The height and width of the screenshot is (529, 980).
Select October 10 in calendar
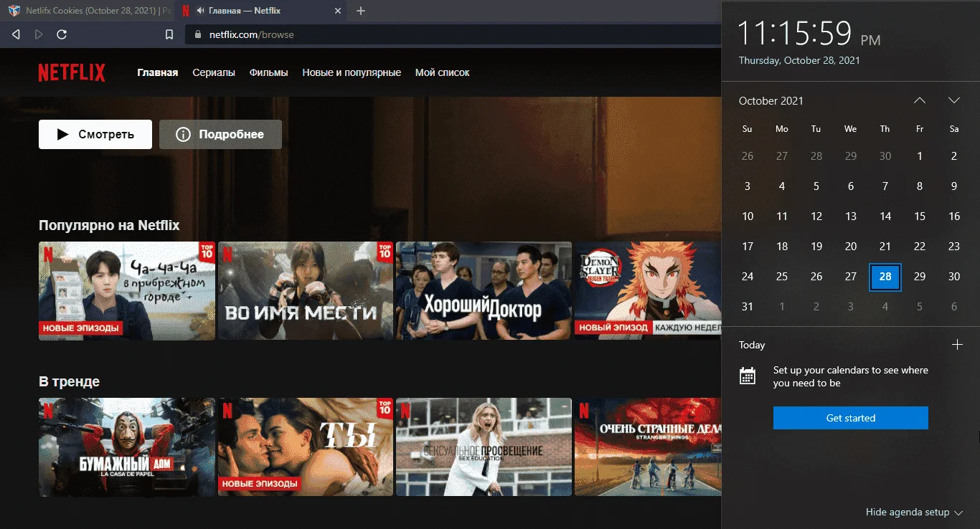coord(748,216)
